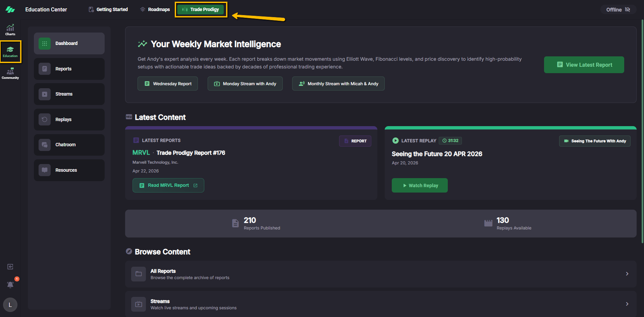Expand the Streams browse row chevron
Viewport: 644px width, 317px height.
627,304
